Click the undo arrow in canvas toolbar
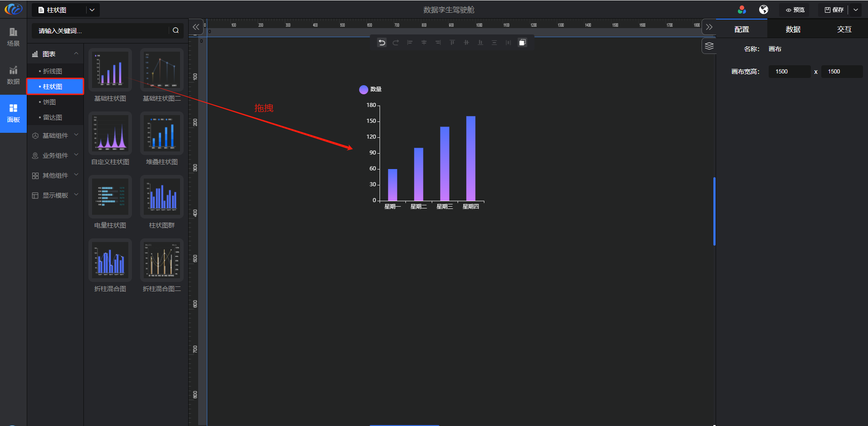The width and height of the screenshot is (868, 426). tap(382, 43)
